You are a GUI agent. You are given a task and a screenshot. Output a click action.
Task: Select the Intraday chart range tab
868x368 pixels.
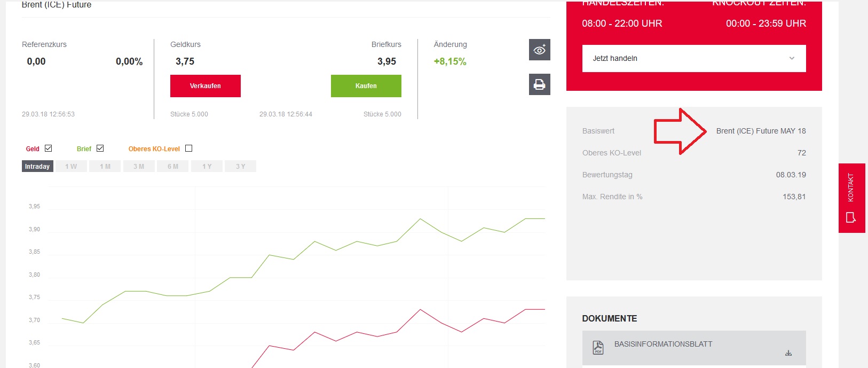(37, 167)
